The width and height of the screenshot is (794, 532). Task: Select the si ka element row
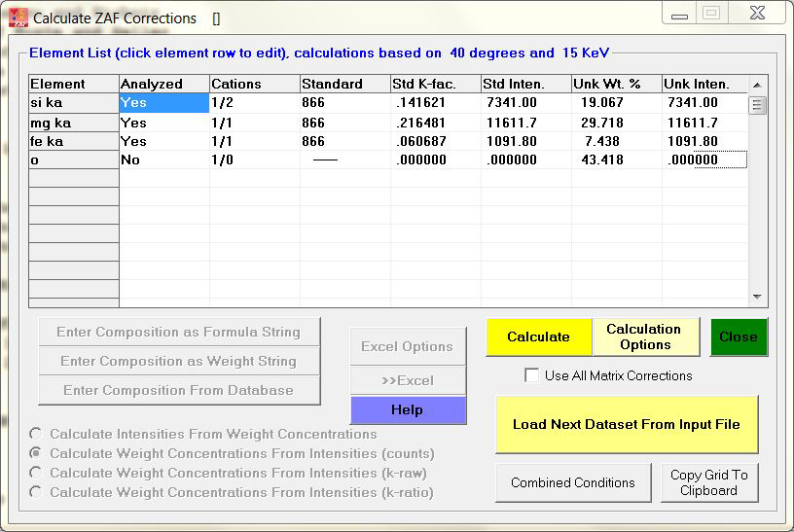74,103
